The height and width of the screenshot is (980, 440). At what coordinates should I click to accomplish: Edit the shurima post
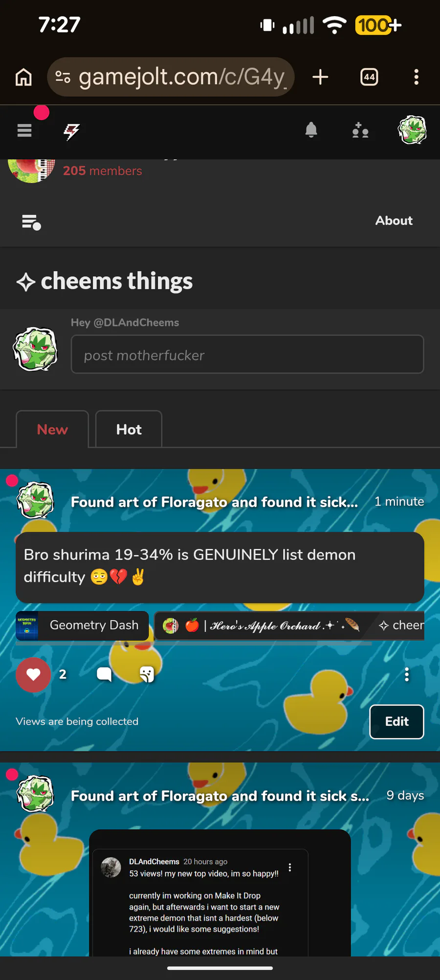pyautogui.click(x=396, y=722)
